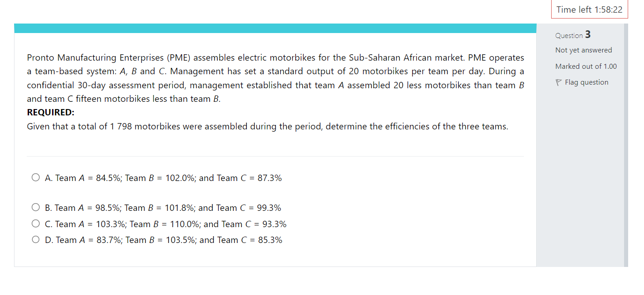This screenshot has width=644, height=295.
Task: Select answer option C
Action: [35, 223]
